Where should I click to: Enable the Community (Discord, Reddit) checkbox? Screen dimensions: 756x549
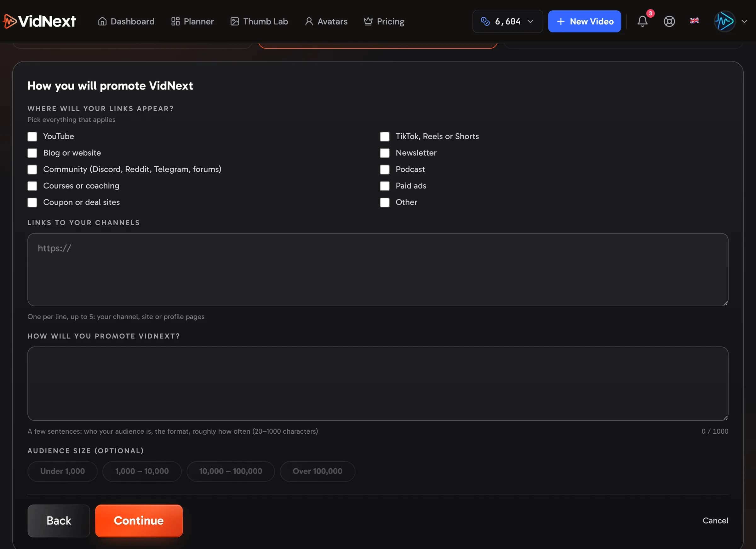click(x=32, y=170)
